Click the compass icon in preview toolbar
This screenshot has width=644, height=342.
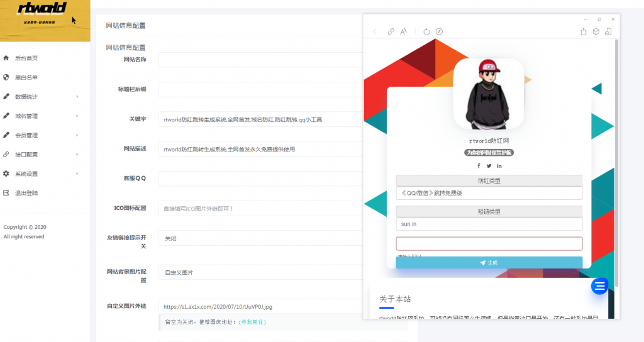pos(439,31)
